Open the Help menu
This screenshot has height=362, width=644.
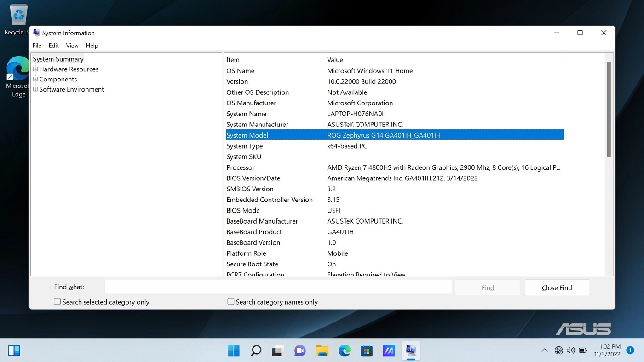click(x=92, y=46)
